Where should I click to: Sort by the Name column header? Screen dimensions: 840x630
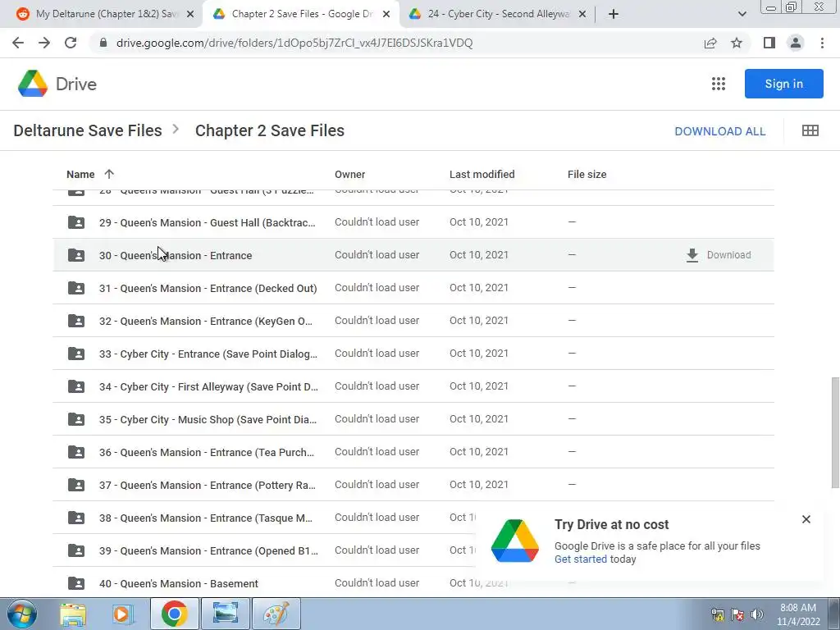80,174
